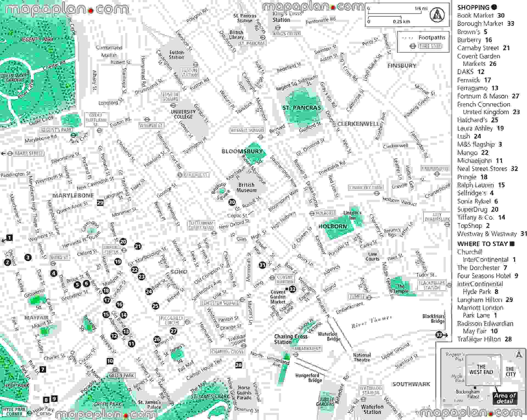Select the National Theatre label
The height and width of the screenshot is (420, 527).
tap(362, 357)
